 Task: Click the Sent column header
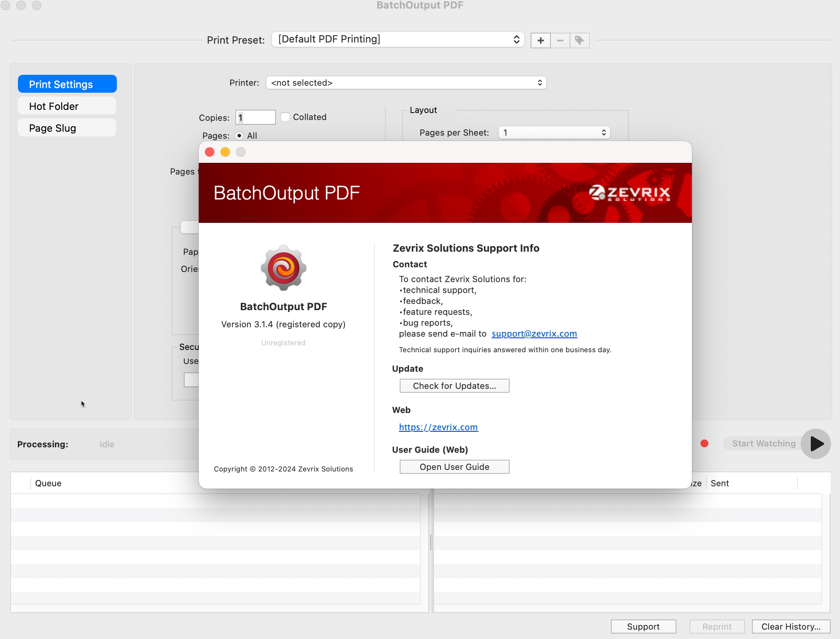(720, 483)
